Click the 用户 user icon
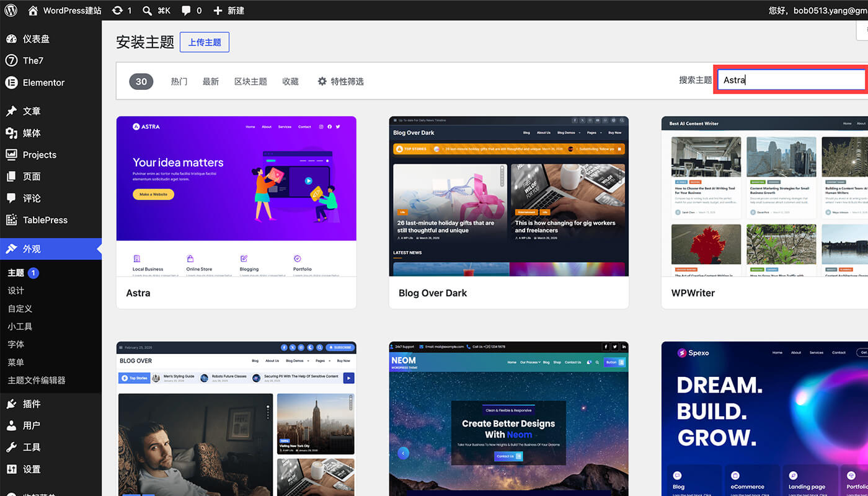This screenshot has width=868, height=496. coord(11,425)
